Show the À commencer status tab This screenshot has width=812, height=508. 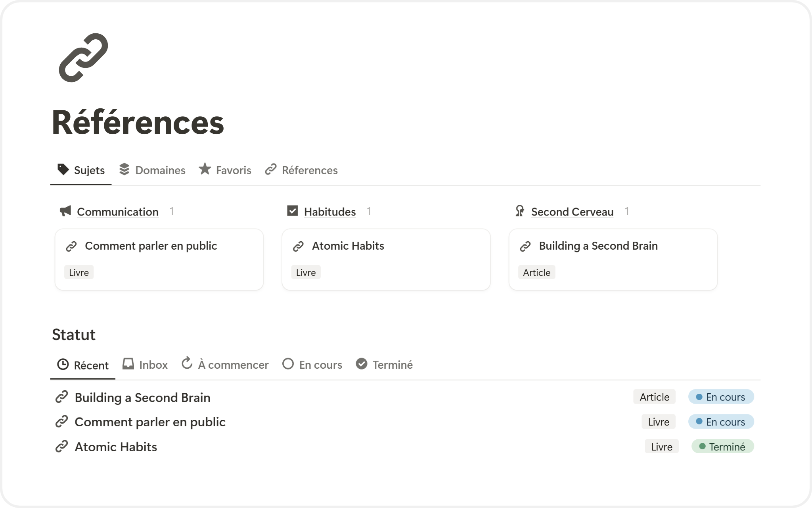(x=225, y=365)
